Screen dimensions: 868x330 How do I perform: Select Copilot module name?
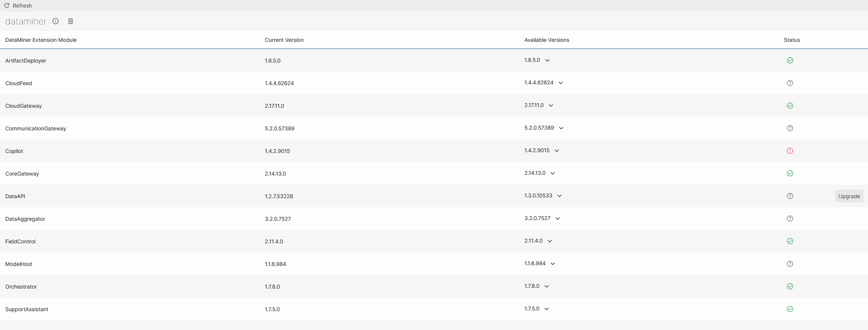[14, 151]
